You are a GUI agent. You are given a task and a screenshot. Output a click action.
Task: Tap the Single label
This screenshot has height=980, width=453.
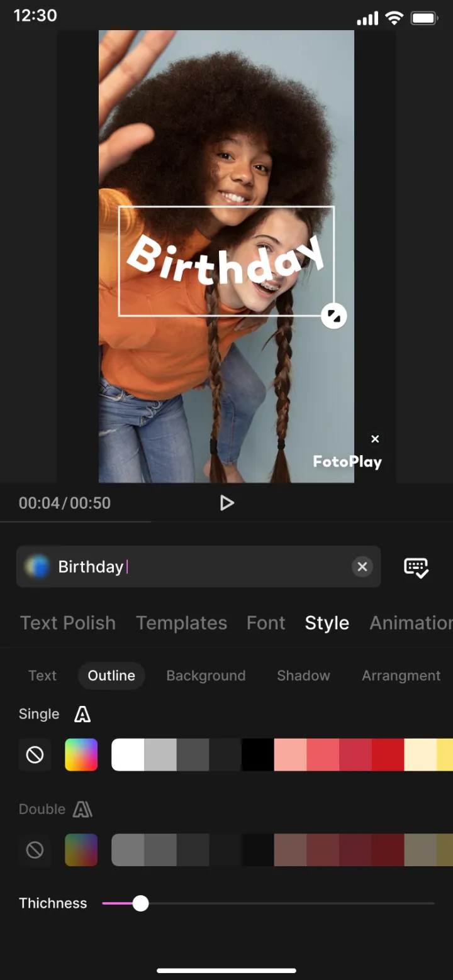click(x=39, y=714)
